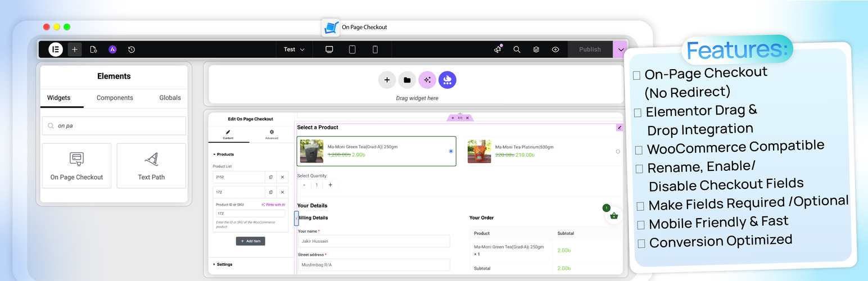Select the On Page Checkout widget

76,166
